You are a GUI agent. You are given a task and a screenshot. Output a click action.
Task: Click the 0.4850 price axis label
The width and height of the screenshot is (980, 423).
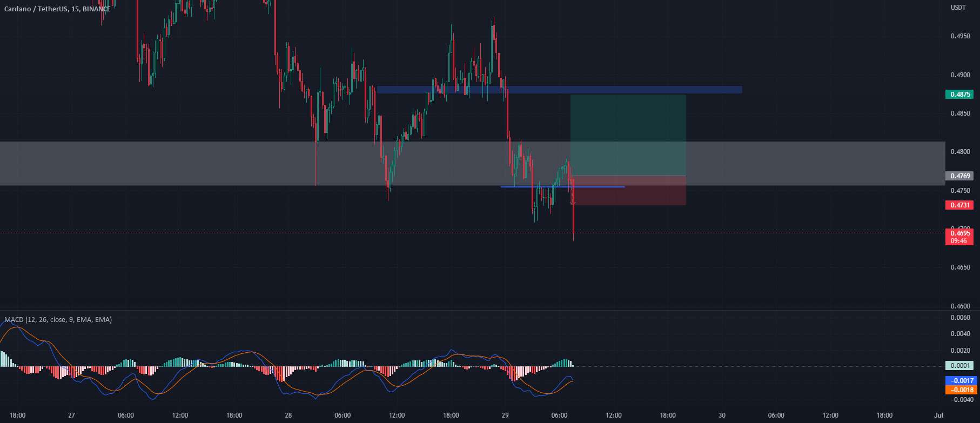pyautogui.click(x=960, y=114)
